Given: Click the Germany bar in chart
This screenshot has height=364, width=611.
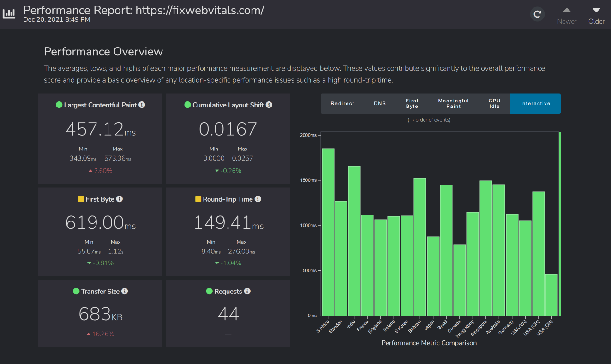Looking at the screenshot, I should [x=512, y=265].
